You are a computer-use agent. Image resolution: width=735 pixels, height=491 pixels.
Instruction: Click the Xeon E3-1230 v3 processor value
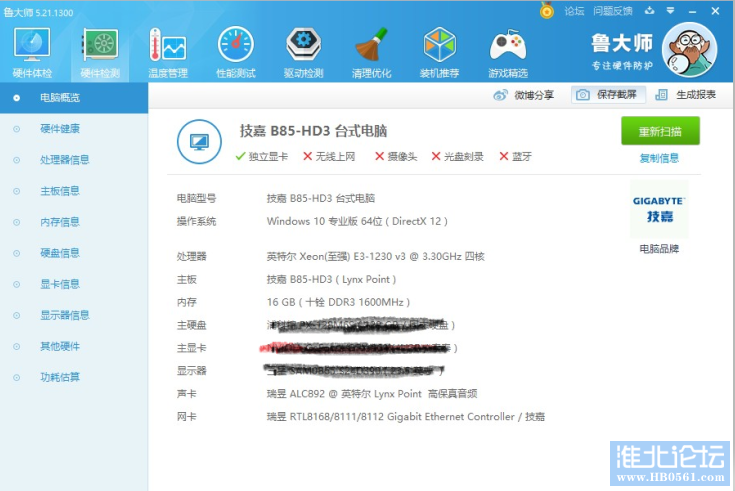pos(375,256)
